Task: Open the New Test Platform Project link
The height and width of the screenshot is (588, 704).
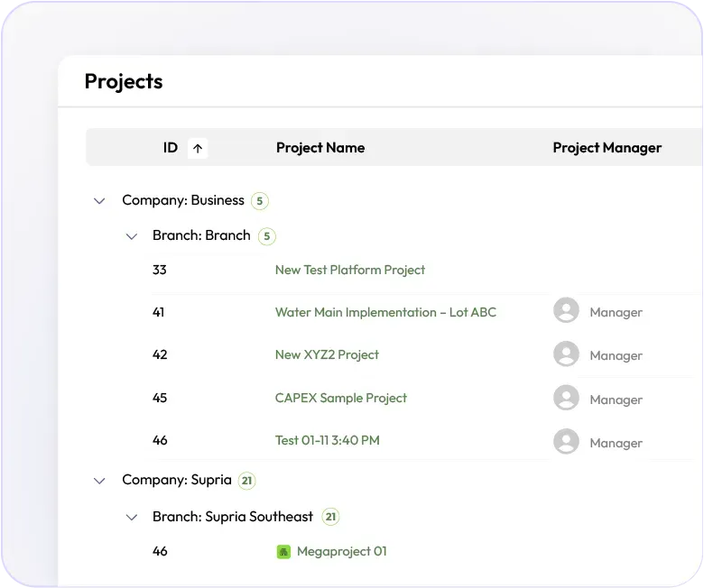Action: (x=349, y=270)
